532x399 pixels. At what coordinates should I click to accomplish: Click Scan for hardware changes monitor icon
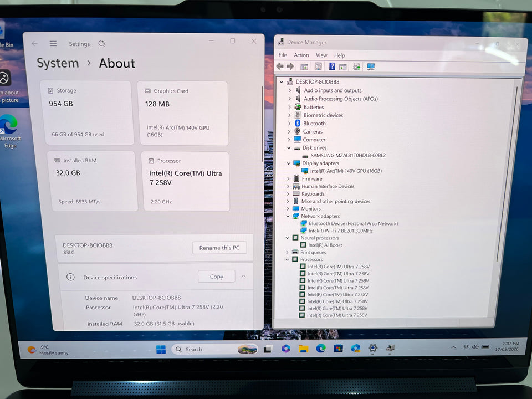point(371,66)
